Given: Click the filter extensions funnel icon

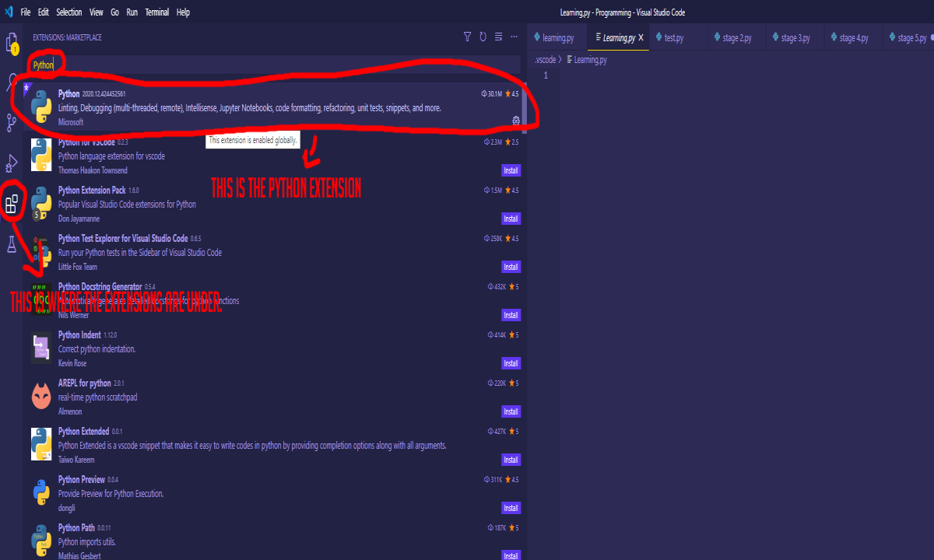Looking at the screenshot, I should pos(467,37).
